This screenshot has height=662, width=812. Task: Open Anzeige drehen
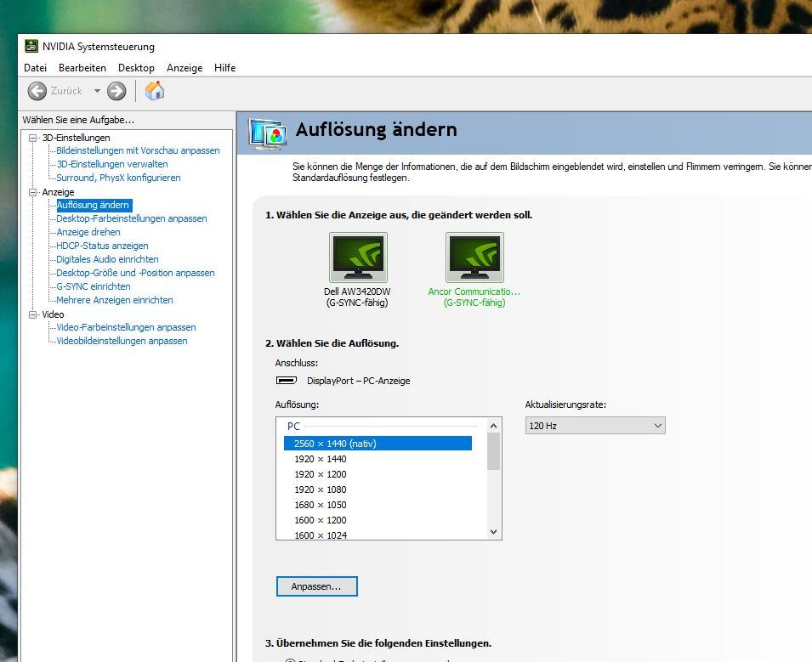pyautogui.click(x=88, y=232)
